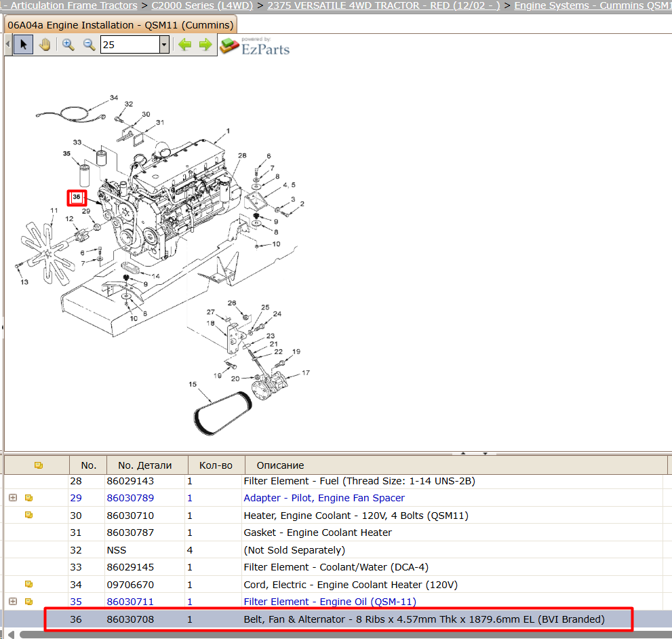This screenshot has width=672, height=639.
Task: Click scrollbar left arrow at bottom
Action: point(11,635)
